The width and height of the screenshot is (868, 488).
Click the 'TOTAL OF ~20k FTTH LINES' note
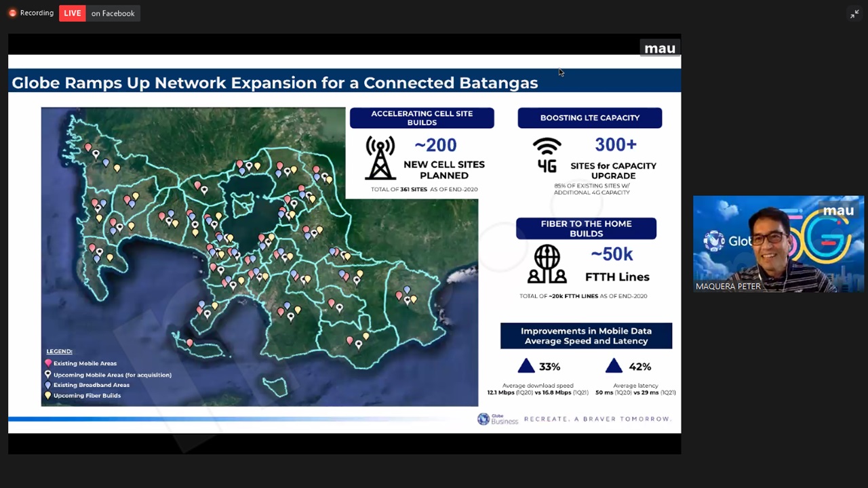click(x=583, y=296)
